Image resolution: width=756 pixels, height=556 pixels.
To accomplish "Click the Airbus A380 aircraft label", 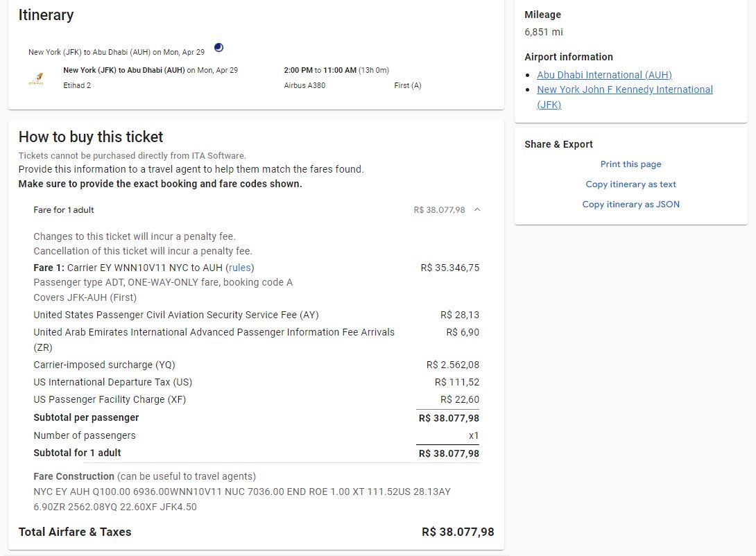I will (x=304, y=85).
